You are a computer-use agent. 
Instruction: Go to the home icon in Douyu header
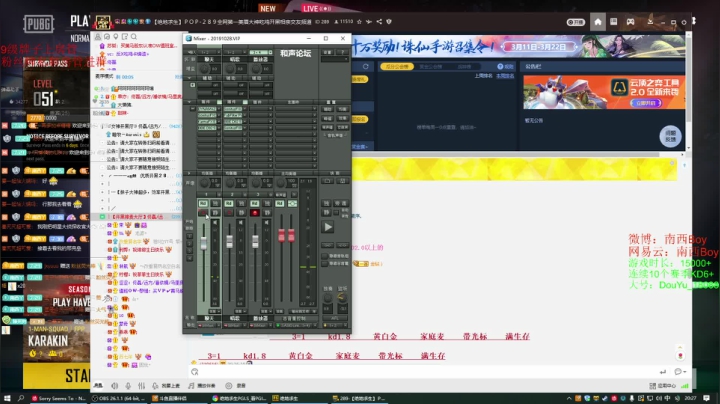point(597,22)
